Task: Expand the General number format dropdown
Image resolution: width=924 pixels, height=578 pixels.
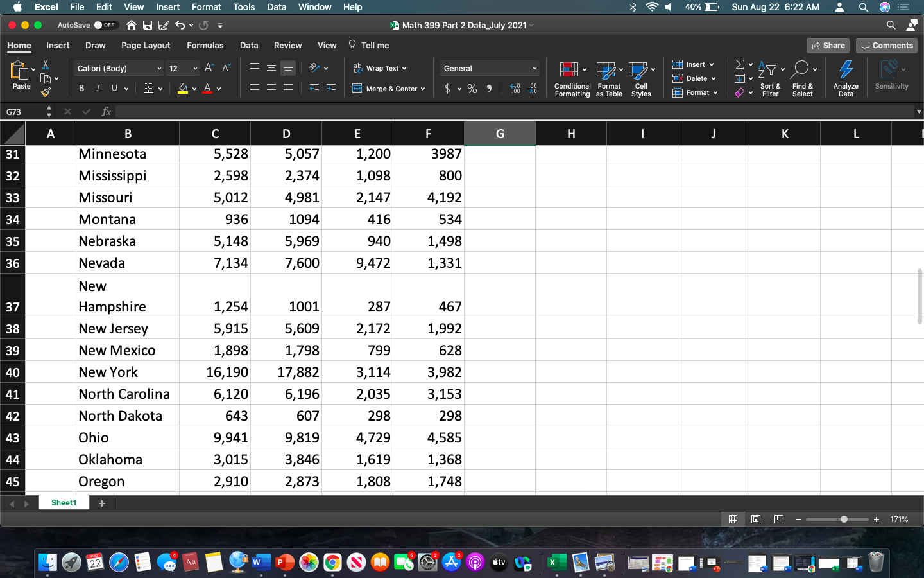Action: 534,68
